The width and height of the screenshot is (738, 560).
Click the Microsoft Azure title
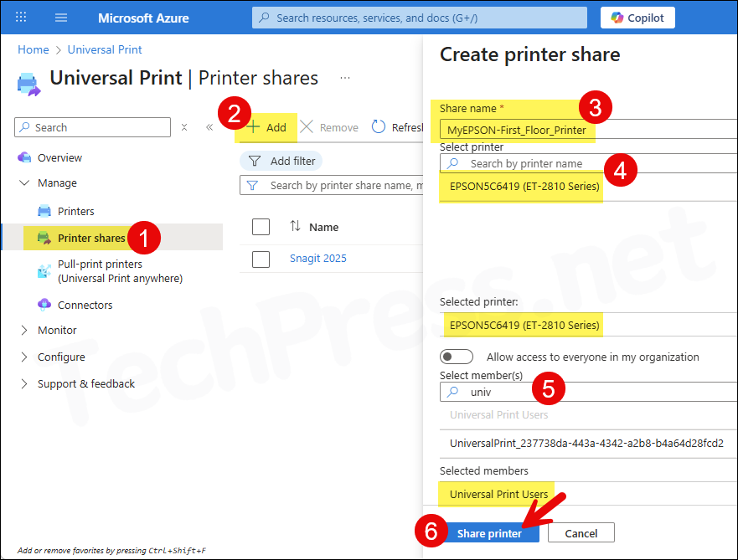[x=143, y=18]
